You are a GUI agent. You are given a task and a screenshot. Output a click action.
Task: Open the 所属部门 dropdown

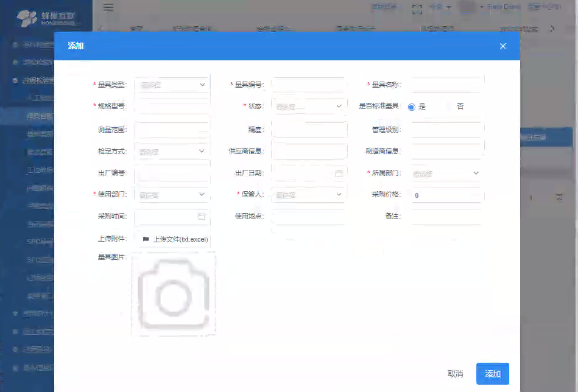click(446, 173)
